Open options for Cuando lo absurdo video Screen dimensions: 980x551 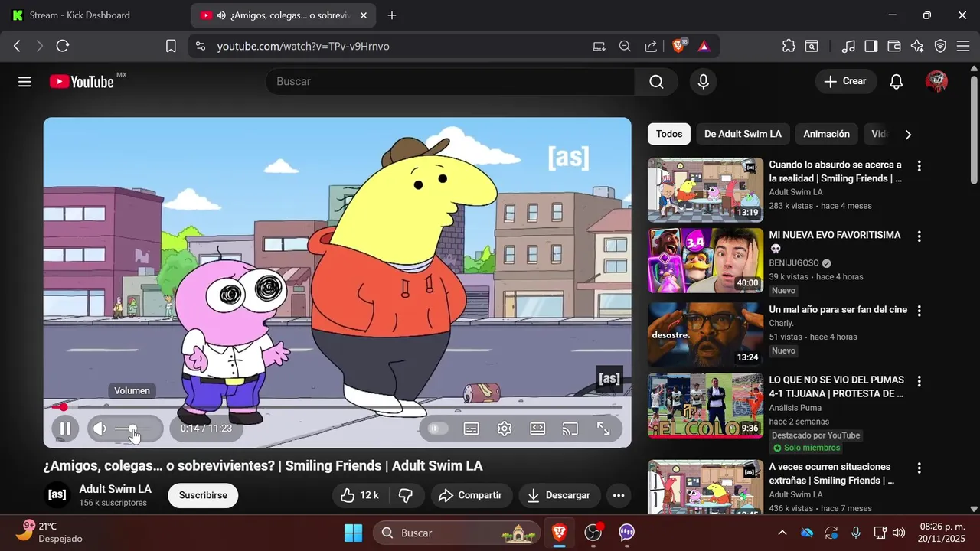[920, 165]
